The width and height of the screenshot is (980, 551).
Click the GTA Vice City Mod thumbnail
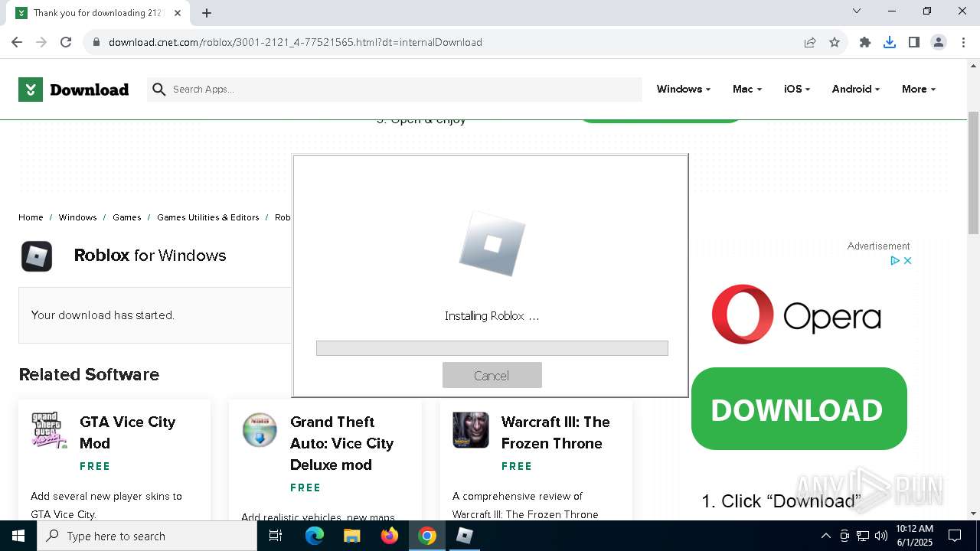(49, 429)
